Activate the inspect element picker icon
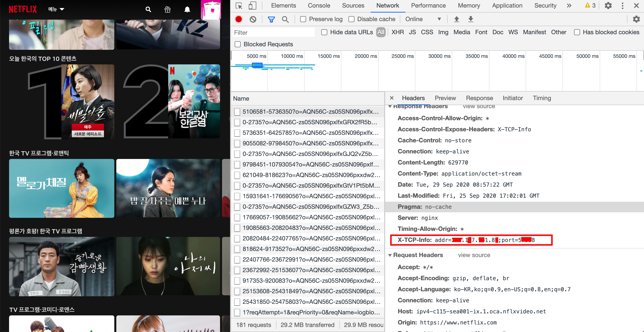The image size is (644, 332). pyautogui.click(x=239, y=6)
